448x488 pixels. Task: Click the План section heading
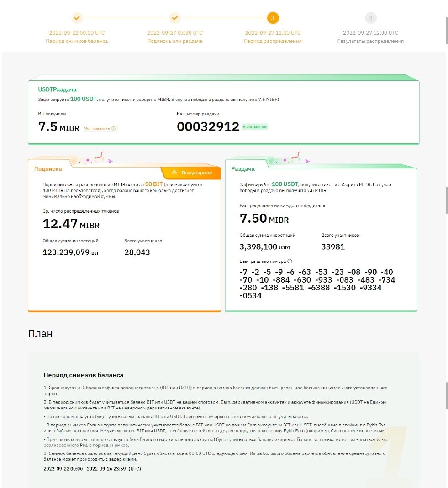point(40,334)
